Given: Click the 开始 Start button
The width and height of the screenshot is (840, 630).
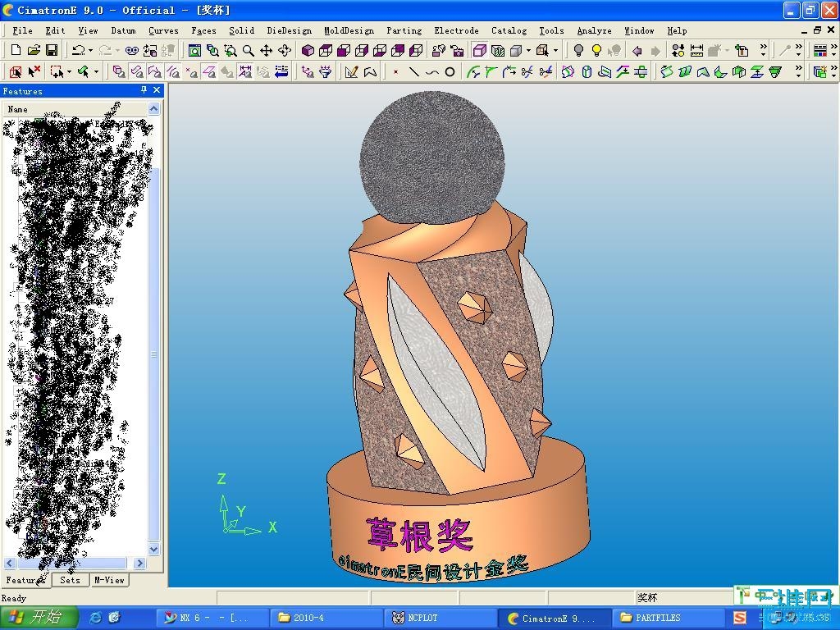Looking at the screenshot, I should coord(39,618).
